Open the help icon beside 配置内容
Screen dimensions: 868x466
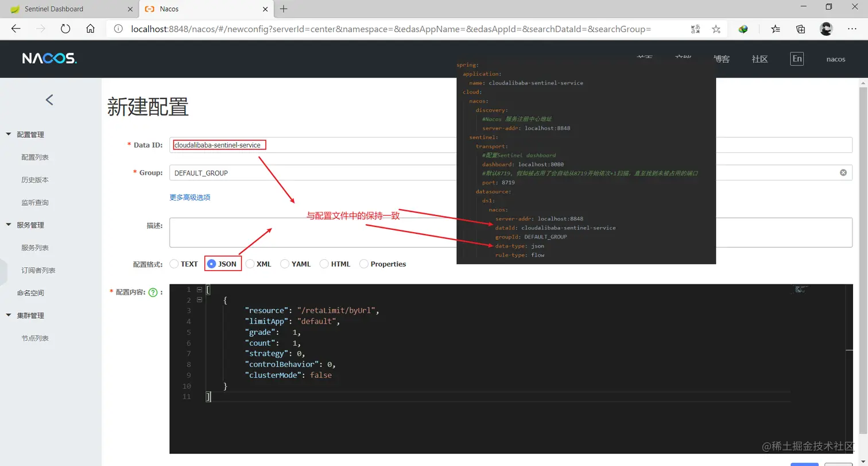coord(153,292)
